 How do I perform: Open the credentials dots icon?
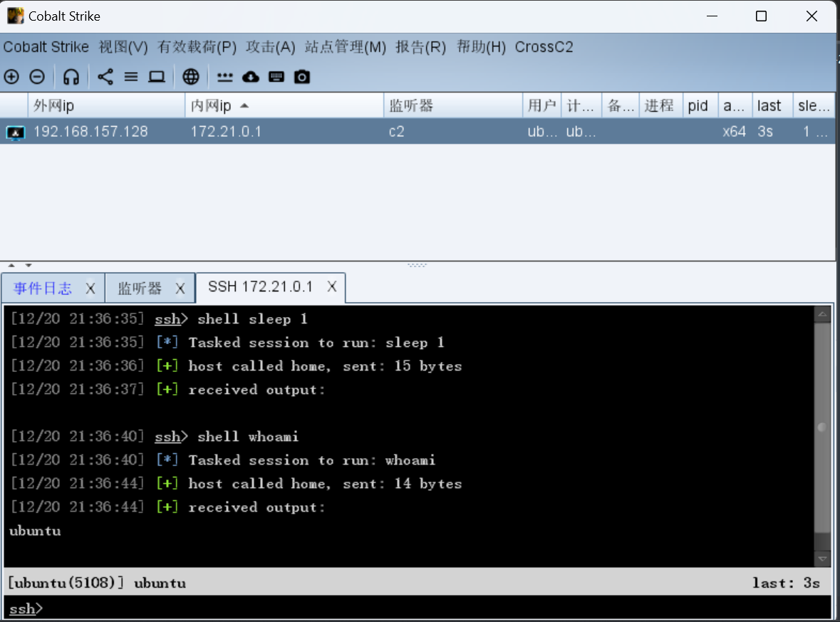coord(224,76)
